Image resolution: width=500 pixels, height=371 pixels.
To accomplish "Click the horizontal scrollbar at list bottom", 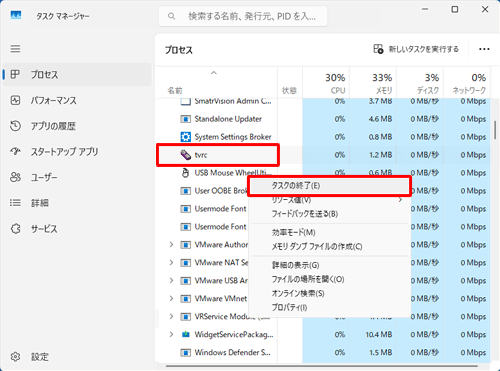I will 322,366.
